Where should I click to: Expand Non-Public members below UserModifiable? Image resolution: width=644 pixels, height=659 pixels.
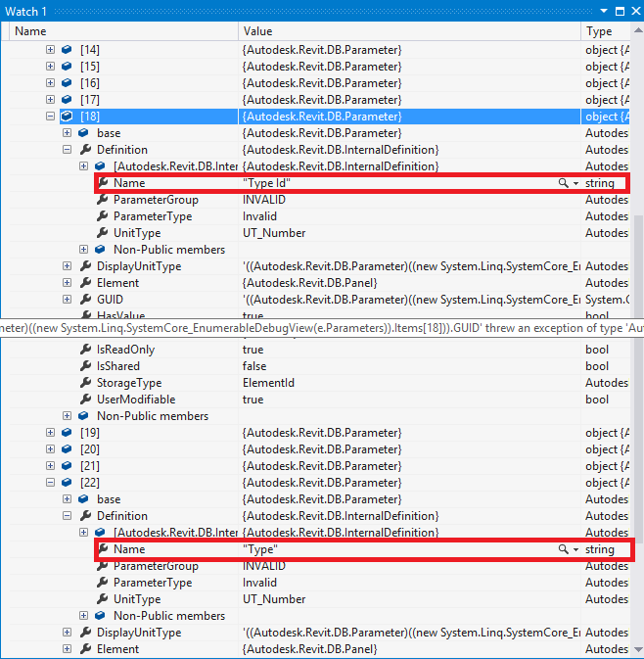pos(67,415)
